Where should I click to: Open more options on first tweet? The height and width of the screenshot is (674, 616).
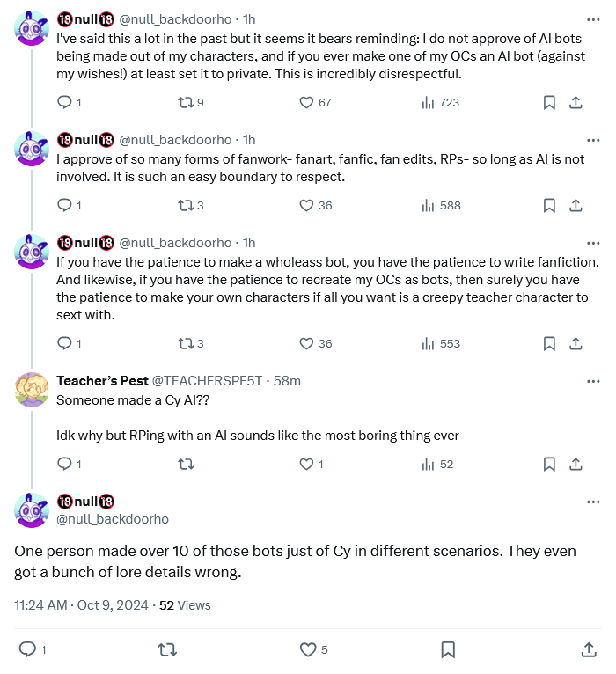[x=593, y=19]
